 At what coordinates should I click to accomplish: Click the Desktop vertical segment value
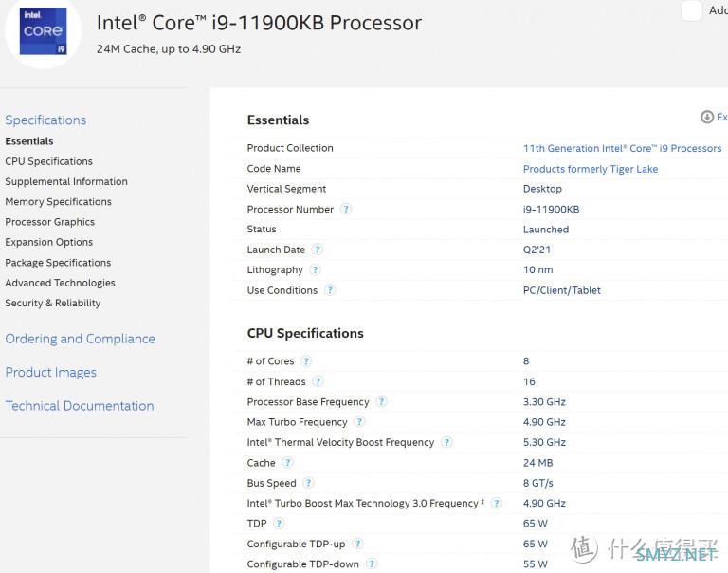542,189
